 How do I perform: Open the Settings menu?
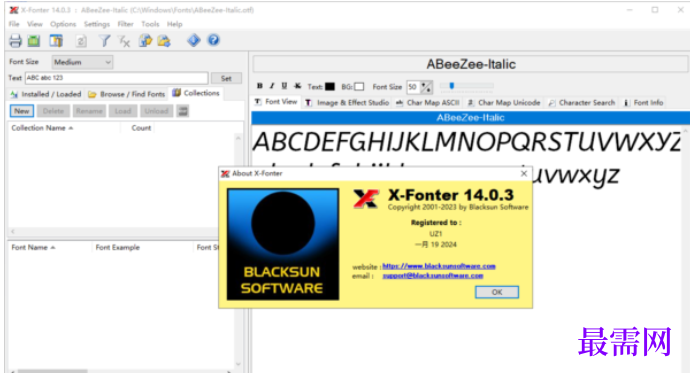click(97, 24)
